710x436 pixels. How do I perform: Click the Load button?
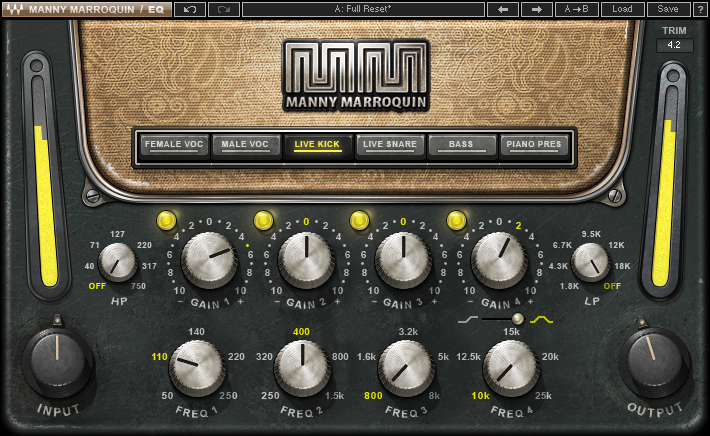(x=622, y=9)
